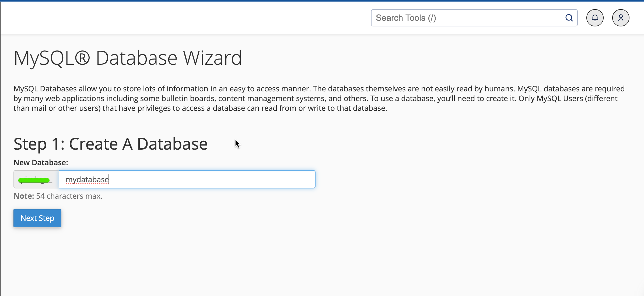Click the 54 characters max hint text
Viewport: 644px width, 296px height.
tap(69, 196)
